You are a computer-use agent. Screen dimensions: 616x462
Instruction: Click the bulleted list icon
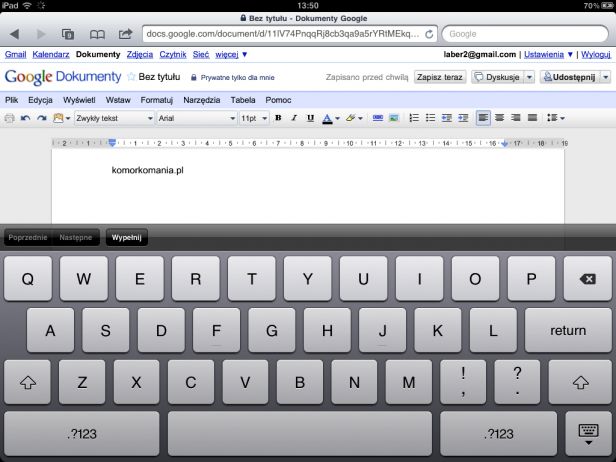coord(431,118)
